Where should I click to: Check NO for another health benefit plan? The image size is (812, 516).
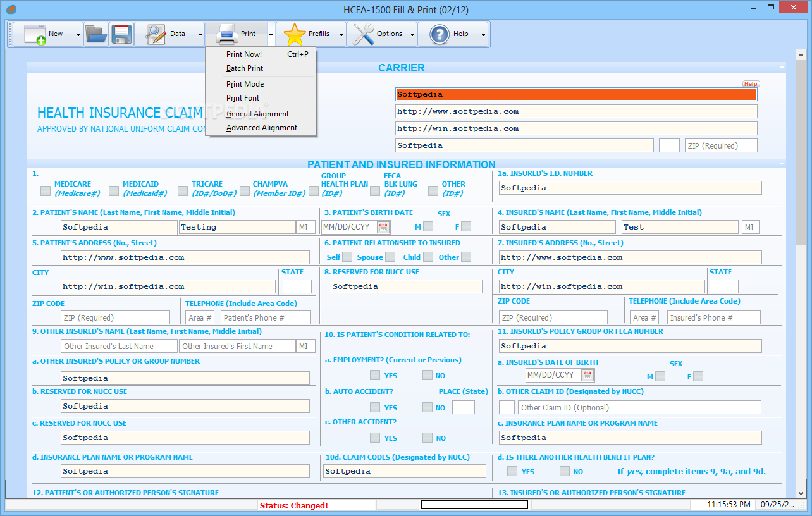coord(565,471)
